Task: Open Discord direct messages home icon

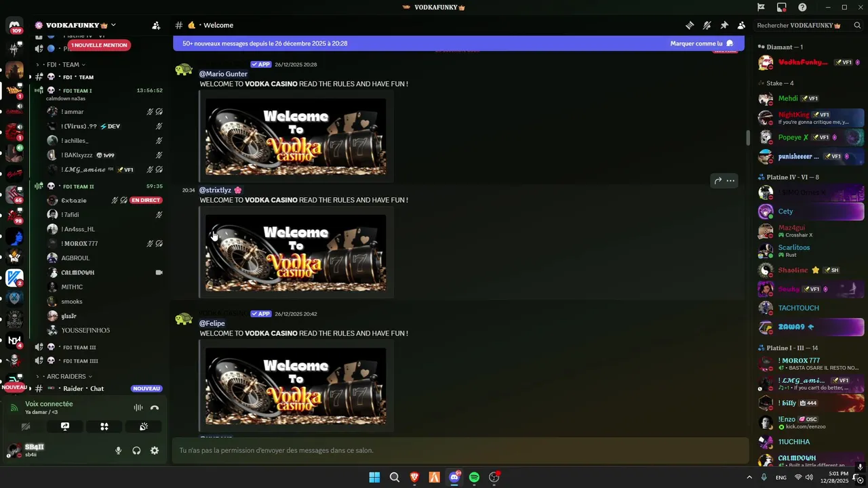Action: pos(14,26)
